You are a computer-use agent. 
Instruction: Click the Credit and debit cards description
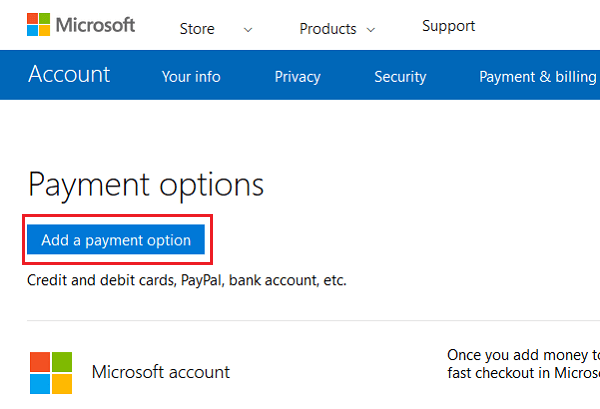187,280
